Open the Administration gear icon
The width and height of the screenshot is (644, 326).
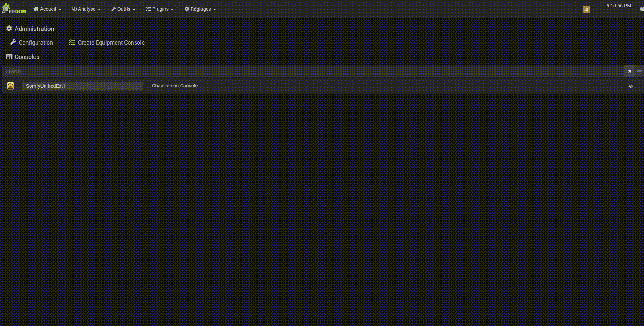pyautogui.click(x=9, y=29)
